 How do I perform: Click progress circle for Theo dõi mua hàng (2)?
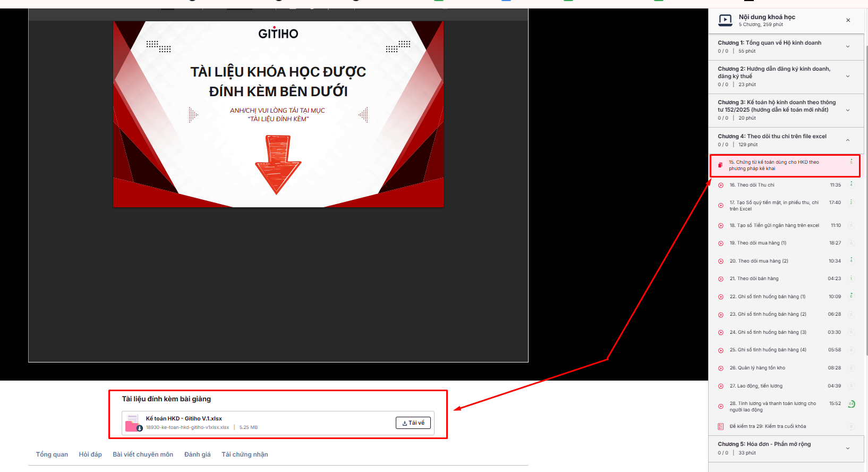click(x=851, y=260)
